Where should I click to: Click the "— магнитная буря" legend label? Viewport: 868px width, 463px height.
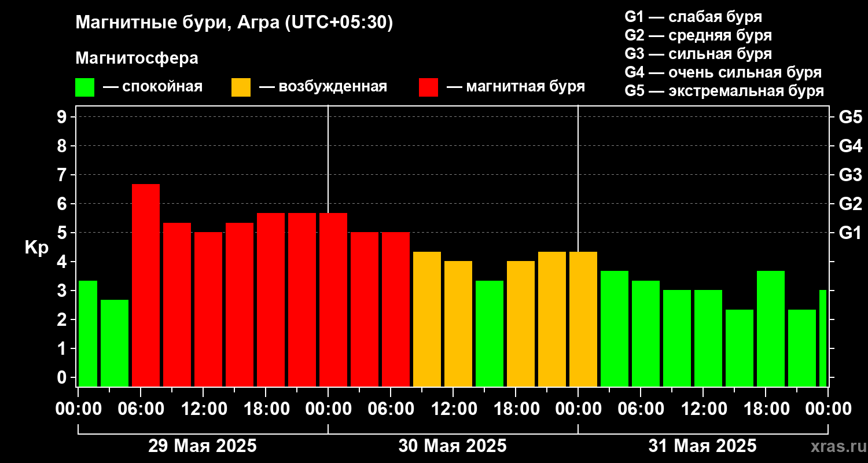point(516,87)
